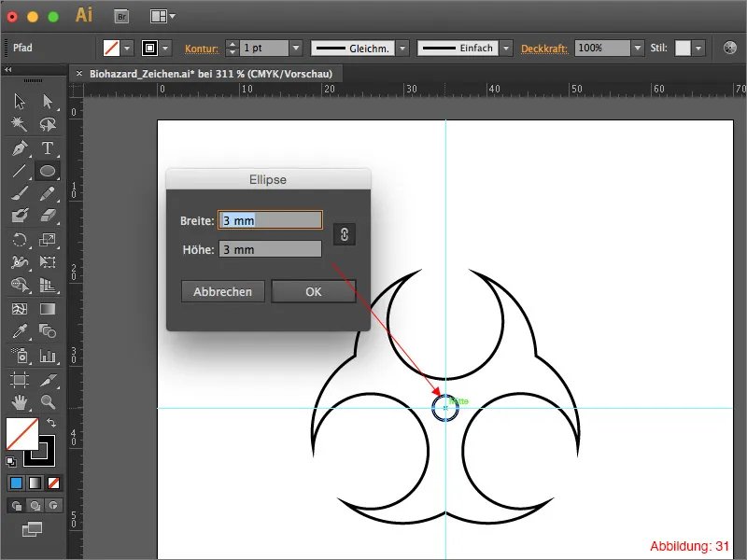747x560 pixels.
Task: Select the Eyedropper tool
Action: pos(20,331)
